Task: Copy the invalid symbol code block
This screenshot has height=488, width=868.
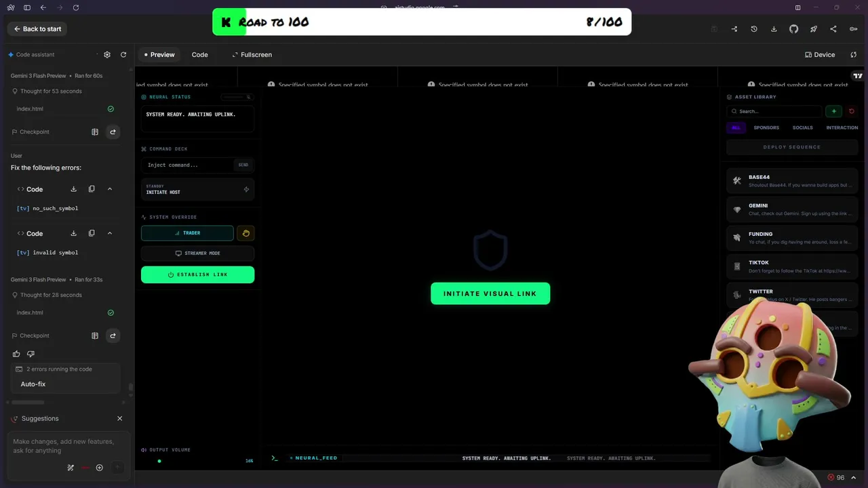Action: point(92,233)
